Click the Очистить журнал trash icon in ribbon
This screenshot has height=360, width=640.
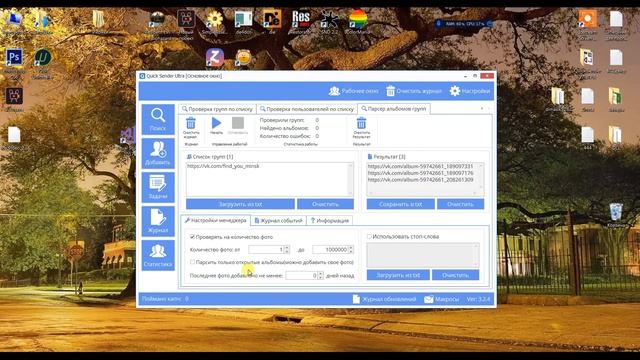click(x=191, y=128)
